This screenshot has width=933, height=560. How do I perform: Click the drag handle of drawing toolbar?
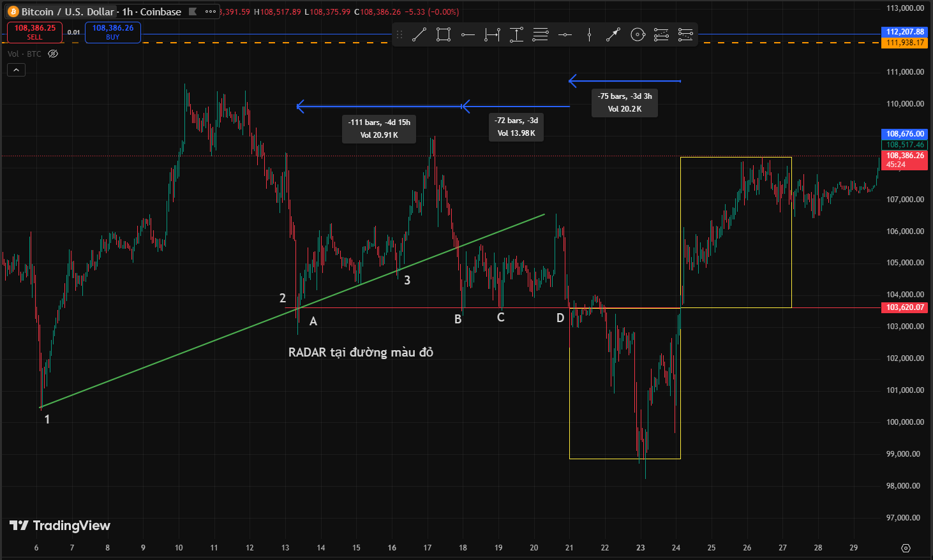point(400,35)
